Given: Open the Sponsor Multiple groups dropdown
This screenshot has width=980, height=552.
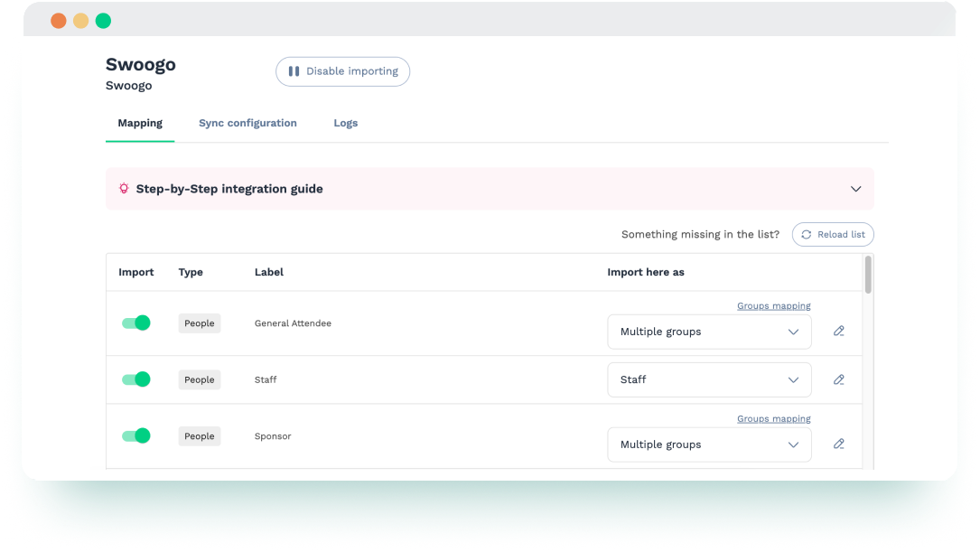Looking at the screenshot, I should point(709,444).
